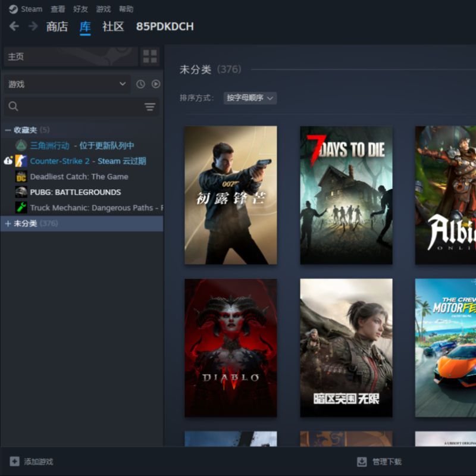This screenshot has height=476, width=476.
Task: Click the manage downloads icon
Action: 362,462
